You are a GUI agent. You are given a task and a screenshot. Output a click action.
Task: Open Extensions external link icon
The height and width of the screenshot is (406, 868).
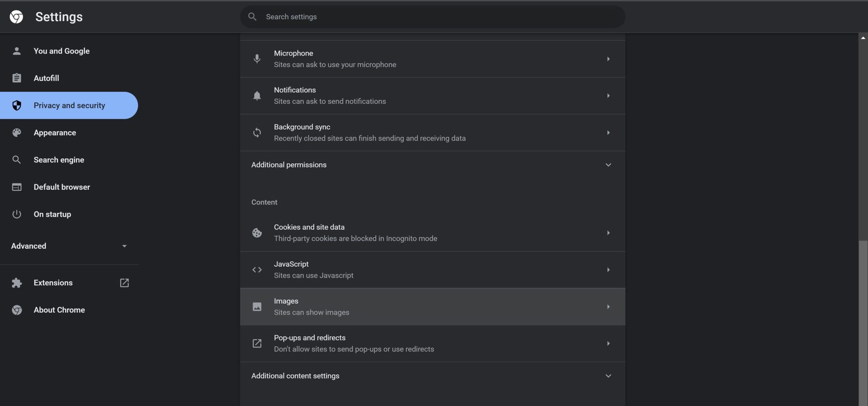(124, 283)
